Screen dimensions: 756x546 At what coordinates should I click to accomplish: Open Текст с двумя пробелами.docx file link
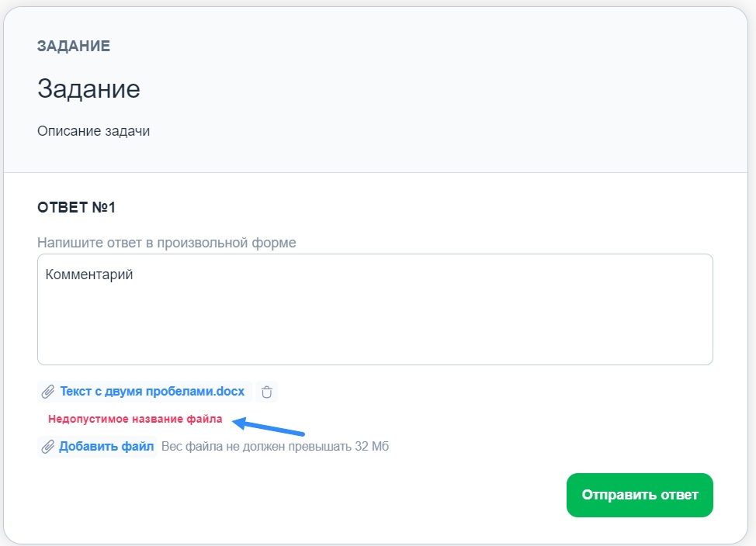click(152, 392)
